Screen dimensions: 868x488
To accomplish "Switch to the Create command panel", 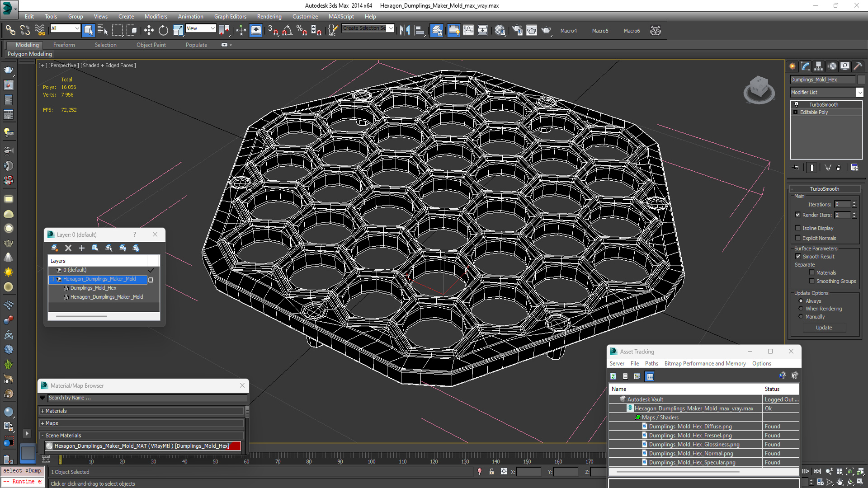I will pyautogui.click(x=792, y=66).
